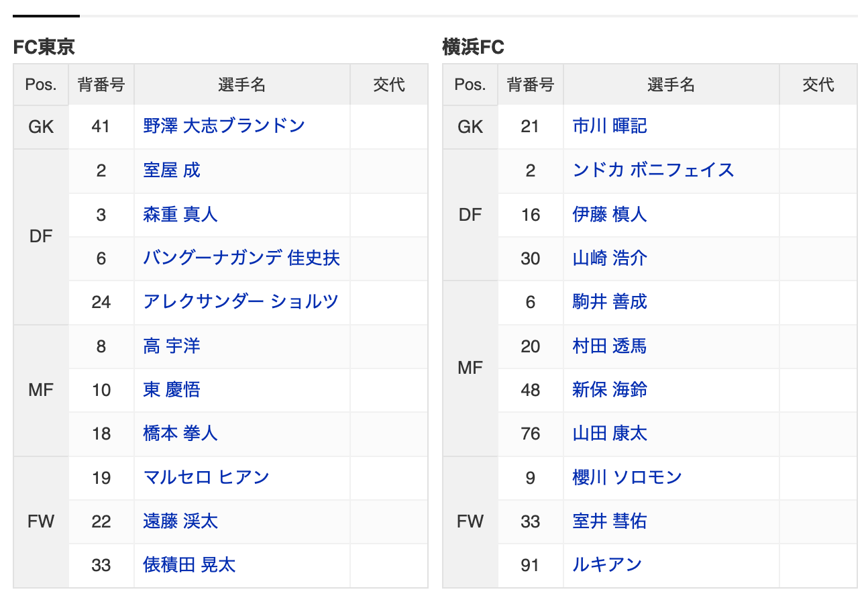Open 橋本 拳人 player link
Viewport: 868px width, 604px height.
(x=180, y=434)
